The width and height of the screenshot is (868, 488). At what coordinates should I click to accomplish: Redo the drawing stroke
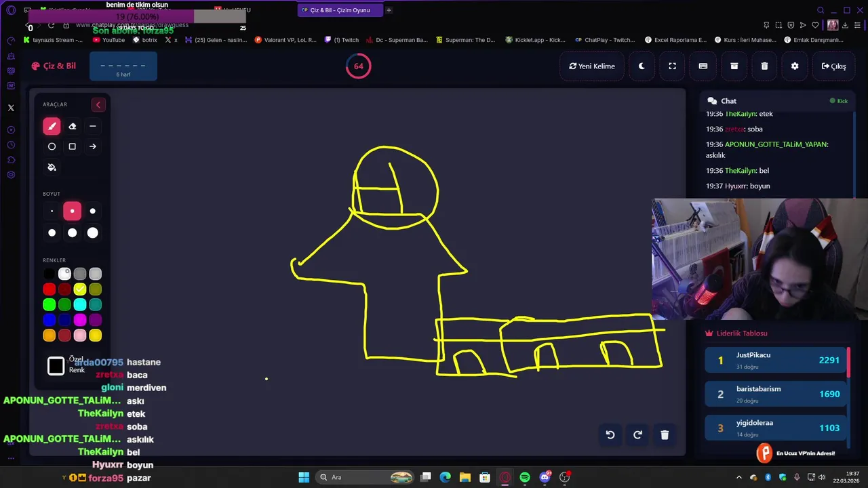637,435
